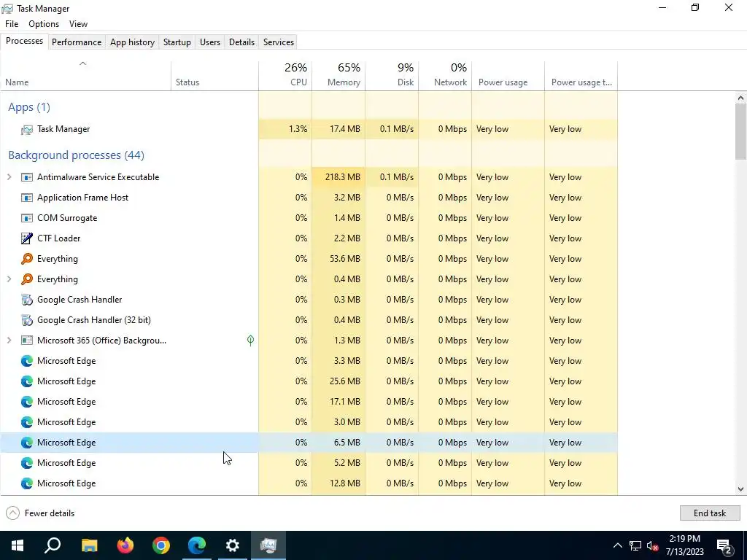Click the Antimalware Service Executable icon
The image size is (747, 560).
tap(27, 177)
